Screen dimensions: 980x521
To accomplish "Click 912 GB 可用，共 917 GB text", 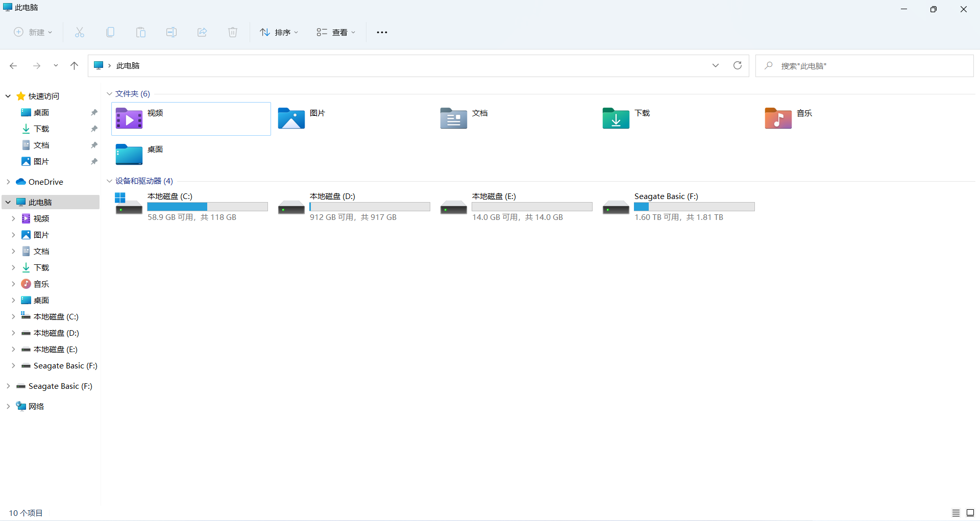I will point(353,217).
